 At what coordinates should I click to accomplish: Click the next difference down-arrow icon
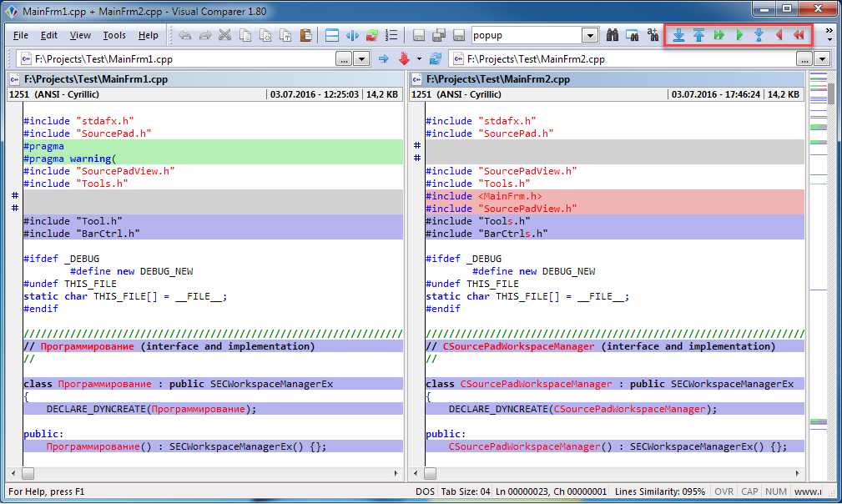(679, 35)
